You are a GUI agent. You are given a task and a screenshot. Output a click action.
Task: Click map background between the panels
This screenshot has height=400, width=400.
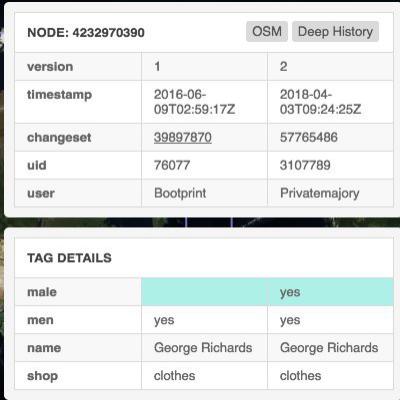[200, 222]
